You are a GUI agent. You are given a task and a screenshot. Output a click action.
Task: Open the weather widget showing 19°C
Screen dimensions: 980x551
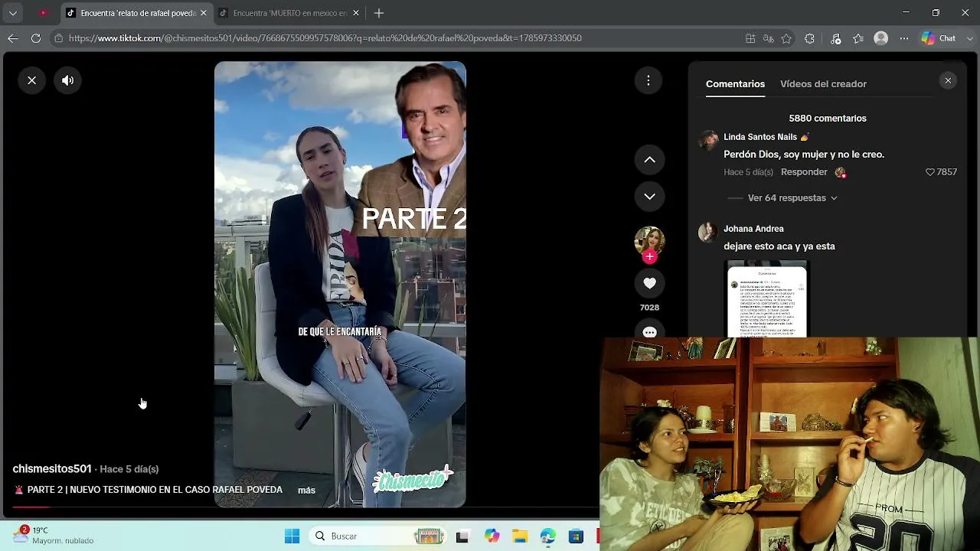tap(54, 535)
